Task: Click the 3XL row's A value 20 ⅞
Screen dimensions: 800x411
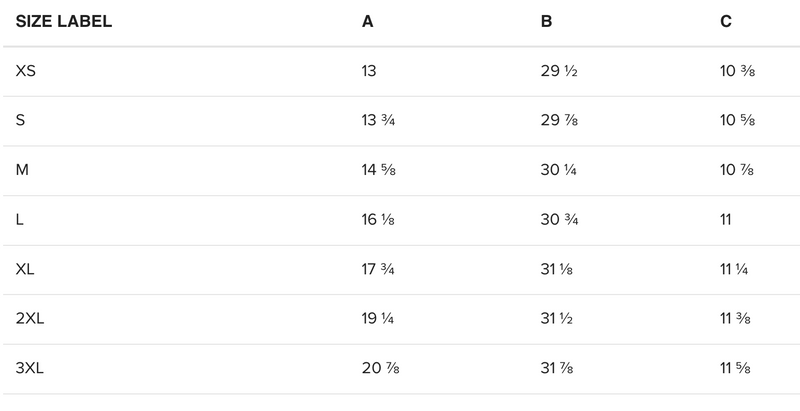Action: 382,369
